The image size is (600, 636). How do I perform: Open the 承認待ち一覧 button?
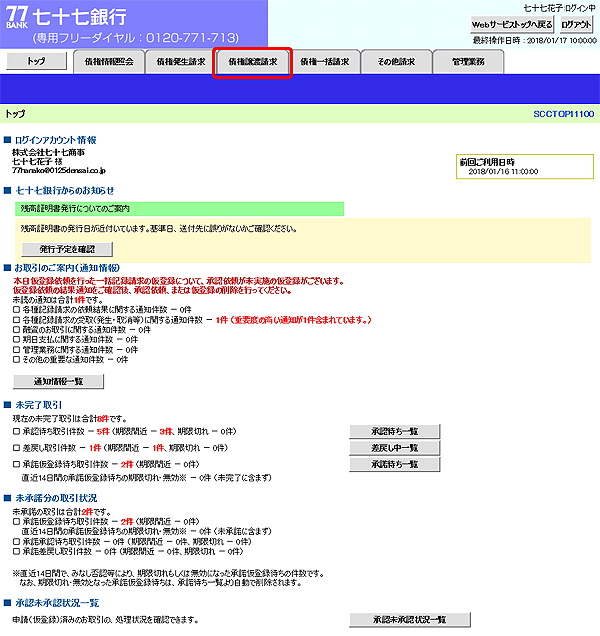pos(394,431)
